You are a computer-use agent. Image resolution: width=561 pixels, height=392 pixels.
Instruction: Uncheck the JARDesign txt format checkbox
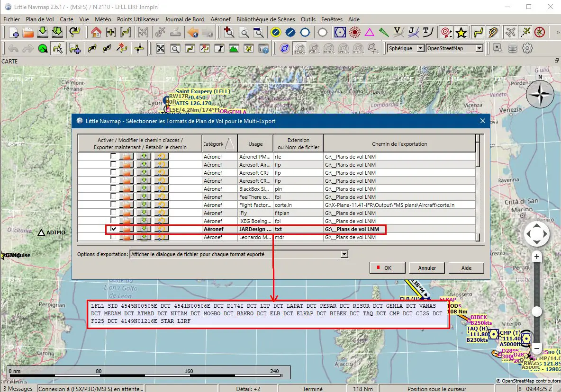pos(113,229)
